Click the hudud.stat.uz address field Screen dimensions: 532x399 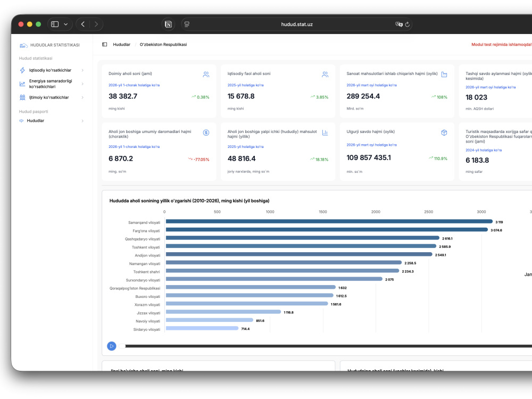pyautogui.click(x=296, y=24)
